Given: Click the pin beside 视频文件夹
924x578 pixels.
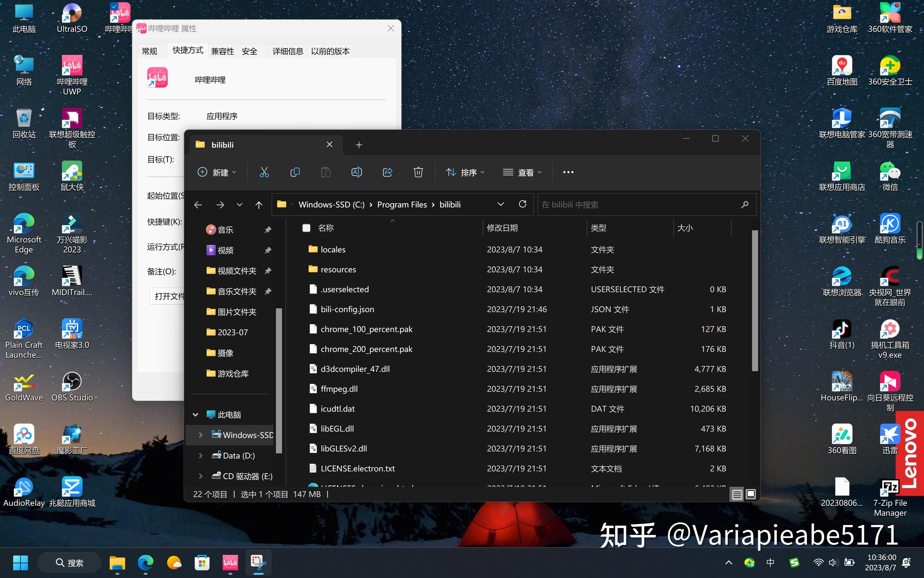Looking at the screenshot, I should (268, 271).
